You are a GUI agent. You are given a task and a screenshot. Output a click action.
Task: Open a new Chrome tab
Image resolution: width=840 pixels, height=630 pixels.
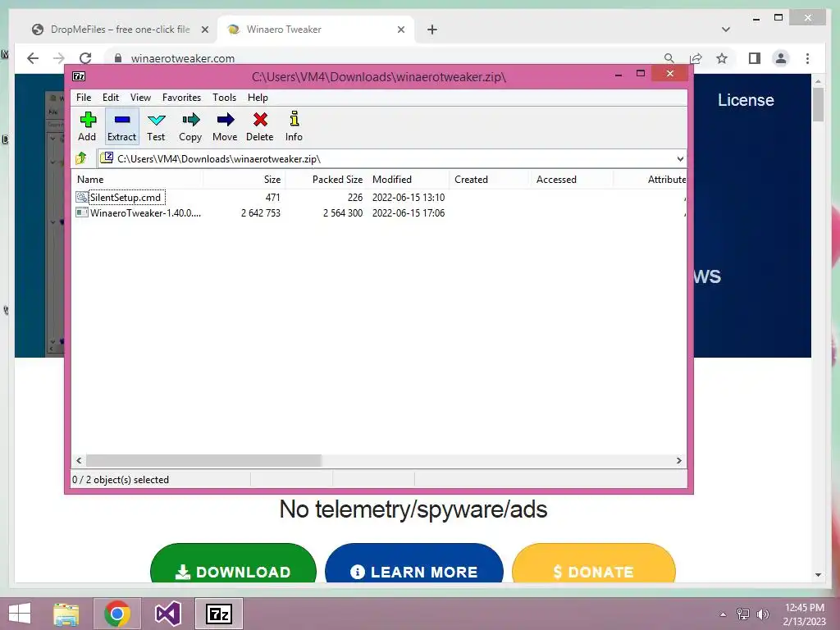point(432,30)
